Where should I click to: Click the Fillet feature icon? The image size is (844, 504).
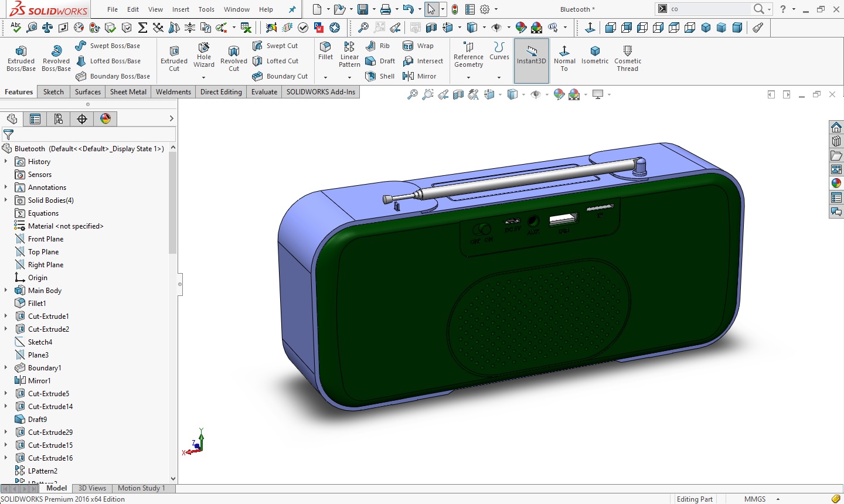click(x=325, y=50)
